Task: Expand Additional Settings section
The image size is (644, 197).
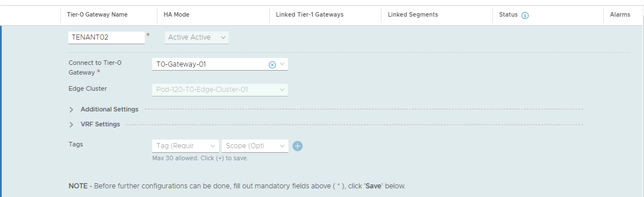Action: (71, 110)
